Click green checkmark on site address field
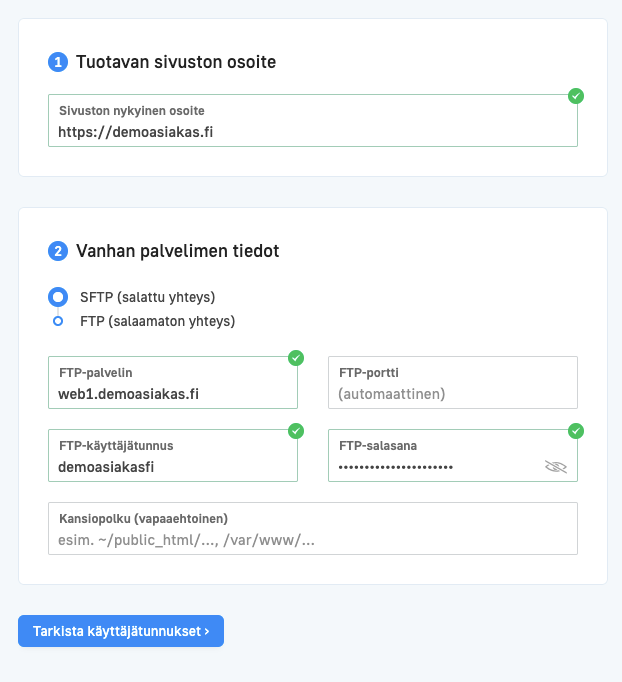The height and width of the screenshot is (682, 622). coord(576,96)
